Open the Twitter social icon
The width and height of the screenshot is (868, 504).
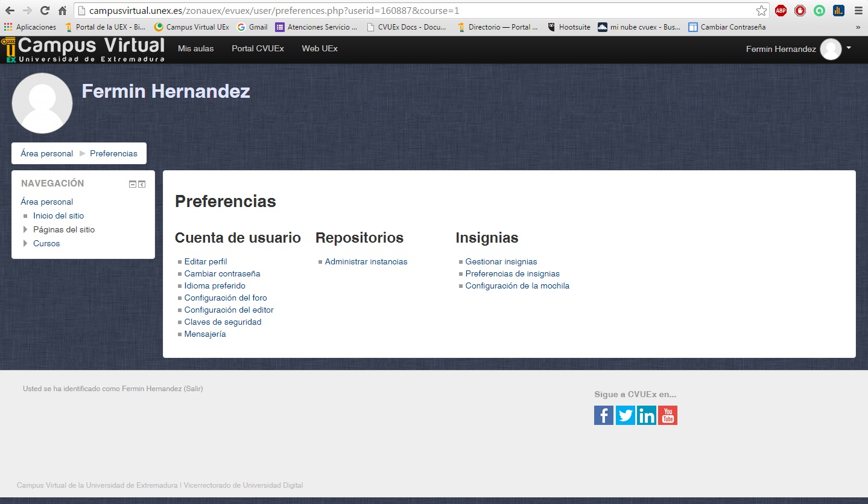click(625, 415)
